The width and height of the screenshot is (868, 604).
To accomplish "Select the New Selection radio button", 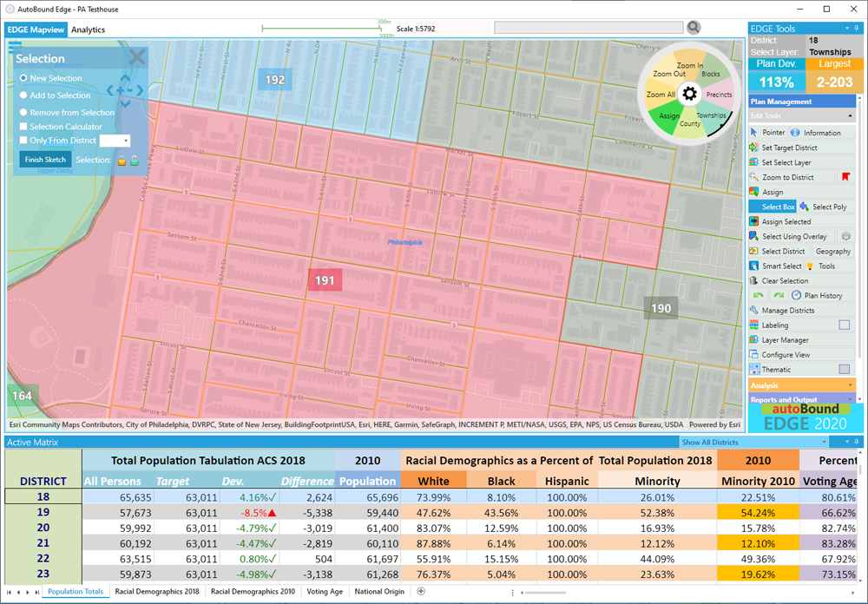I will (x=23, y=78).
